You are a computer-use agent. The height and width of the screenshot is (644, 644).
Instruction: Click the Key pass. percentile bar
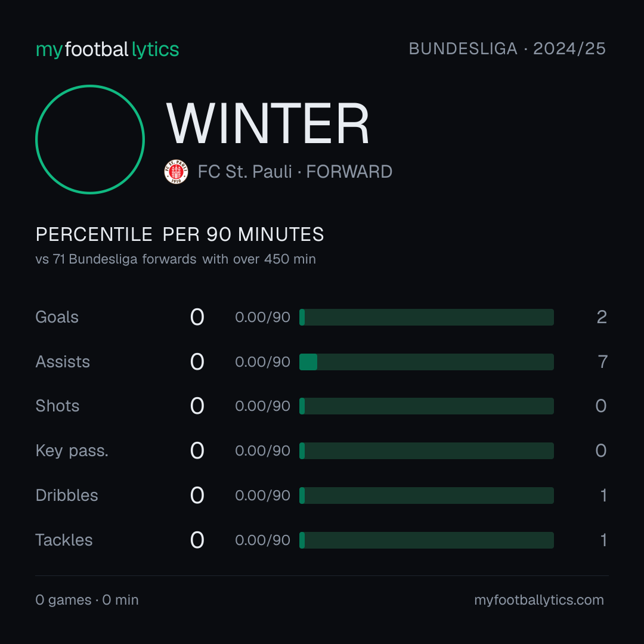[426, 451]
